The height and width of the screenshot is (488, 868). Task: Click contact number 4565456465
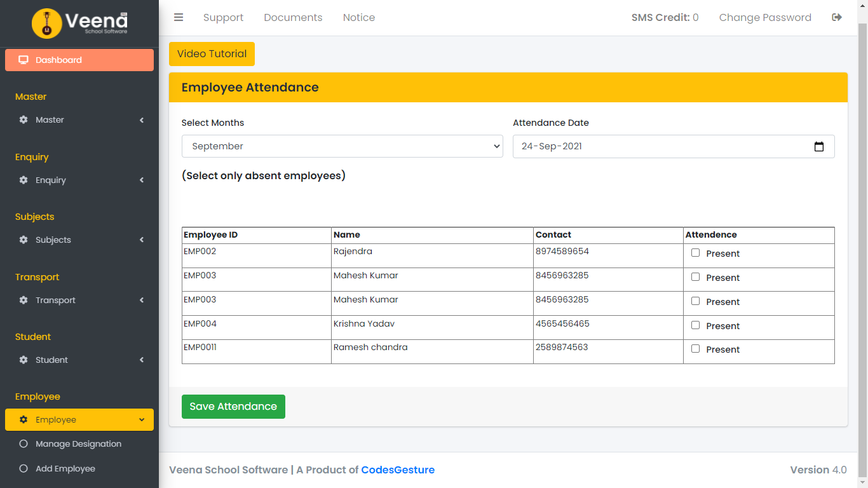pos(562,323)
